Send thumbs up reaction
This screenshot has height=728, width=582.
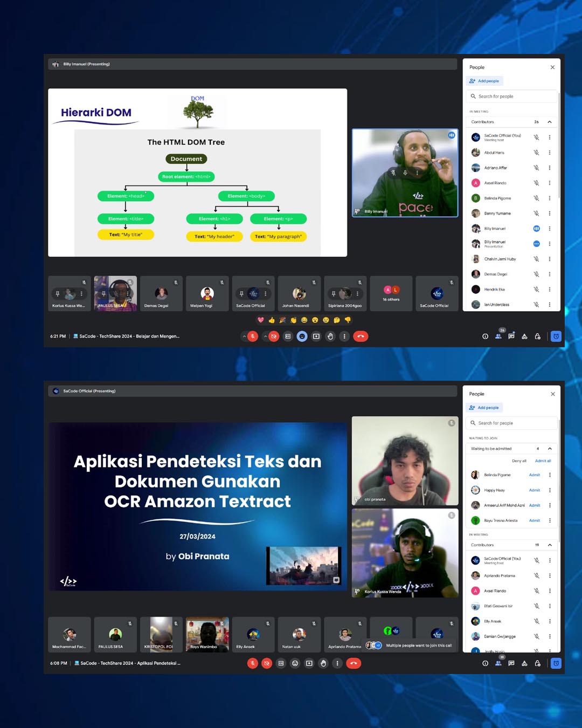tap(272, 320)
